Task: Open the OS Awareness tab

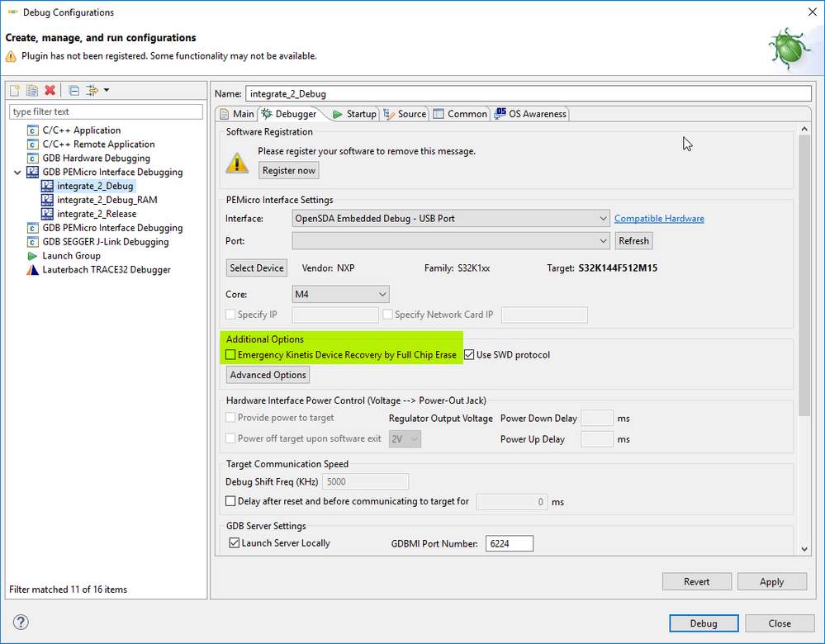Action: pyautogui.click(x=530, y=114)
